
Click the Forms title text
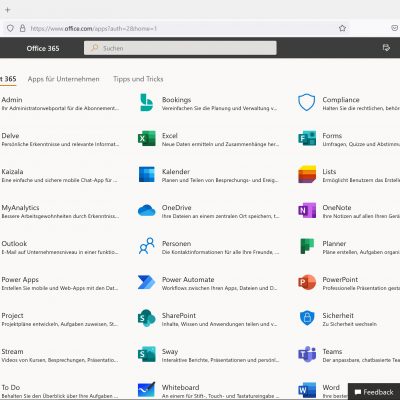click(x=332, y=136)
